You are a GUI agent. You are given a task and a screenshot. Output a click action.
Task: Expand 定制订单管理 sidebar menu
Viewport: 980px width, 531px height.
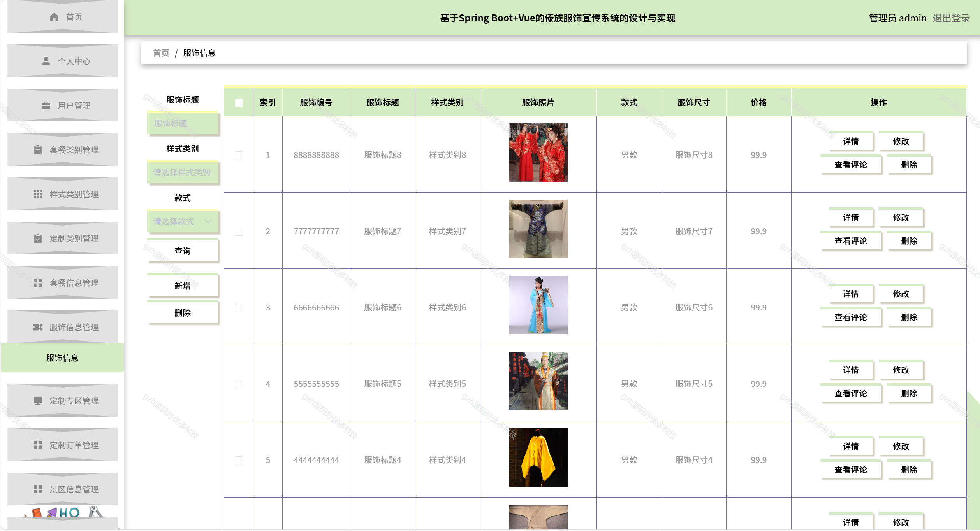62,445
